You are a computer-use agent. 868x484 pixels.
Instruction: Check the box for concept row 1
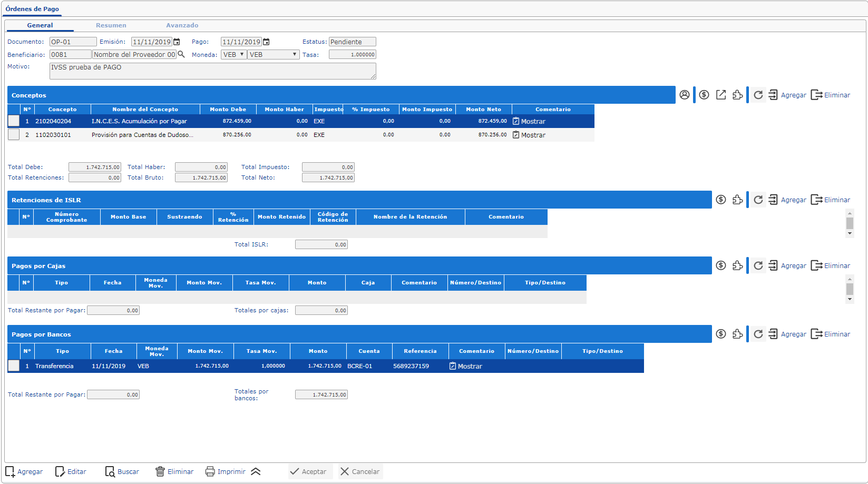click(x=14, y=121)
